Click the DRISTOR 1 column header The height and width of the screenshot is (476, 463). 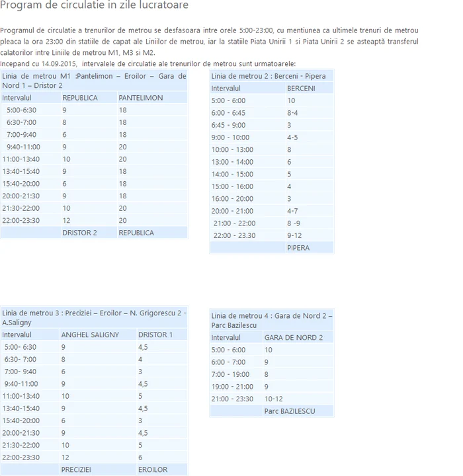[155, 335]
